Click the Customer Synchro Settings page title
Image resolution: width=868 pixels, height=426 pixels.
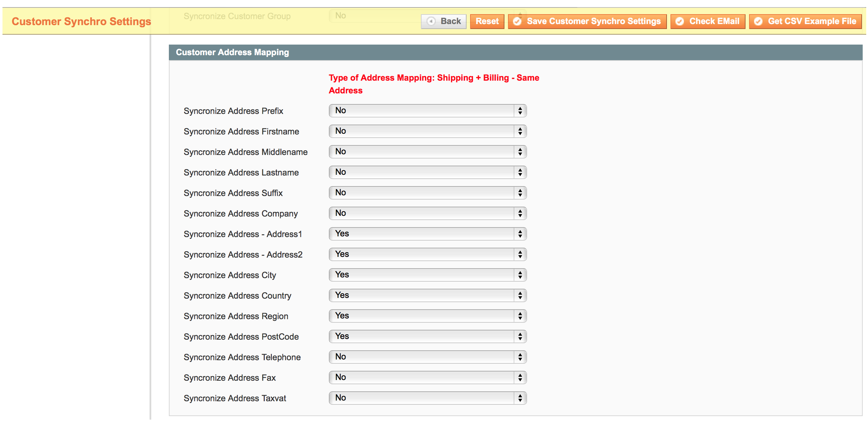coord(81,22)
